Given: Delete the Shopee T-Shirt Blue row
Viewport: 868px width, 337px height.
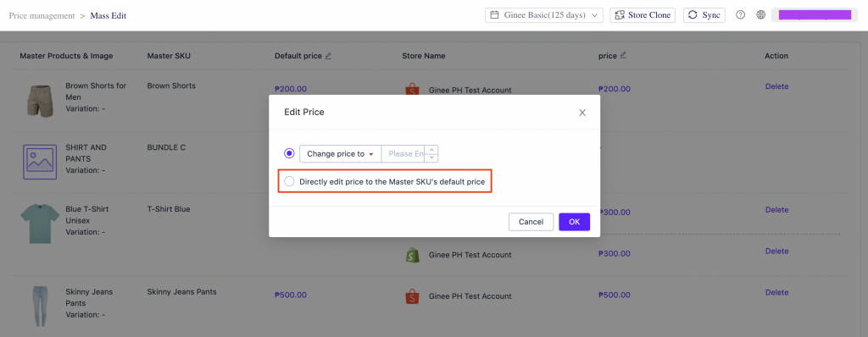Looking at the screenshot, I should pyautogui.click(x=776, y=210).
